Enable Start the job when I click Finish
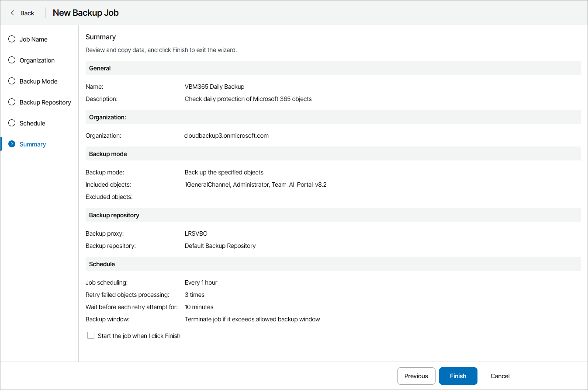Screen dimensions: 588x390 point(91,336)
